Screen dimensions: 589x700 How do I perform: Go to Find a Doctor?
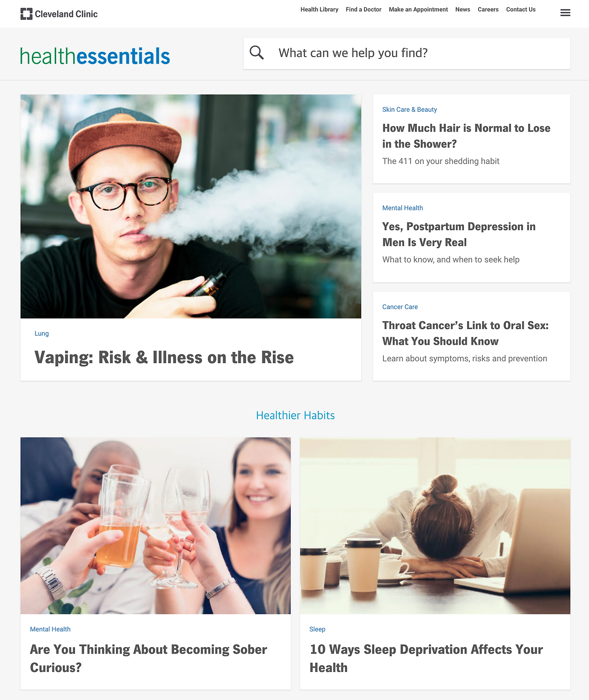364,10
